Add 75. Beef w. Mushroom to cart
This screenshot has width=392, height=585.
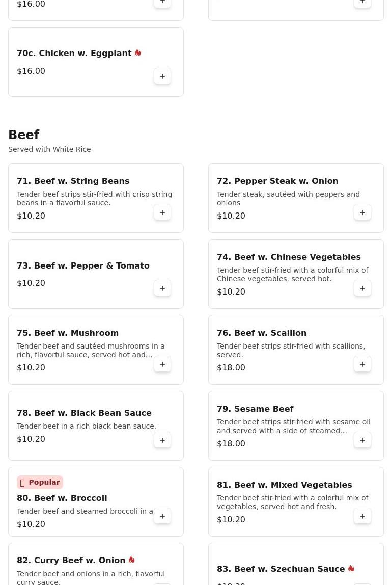pos(162,364)
